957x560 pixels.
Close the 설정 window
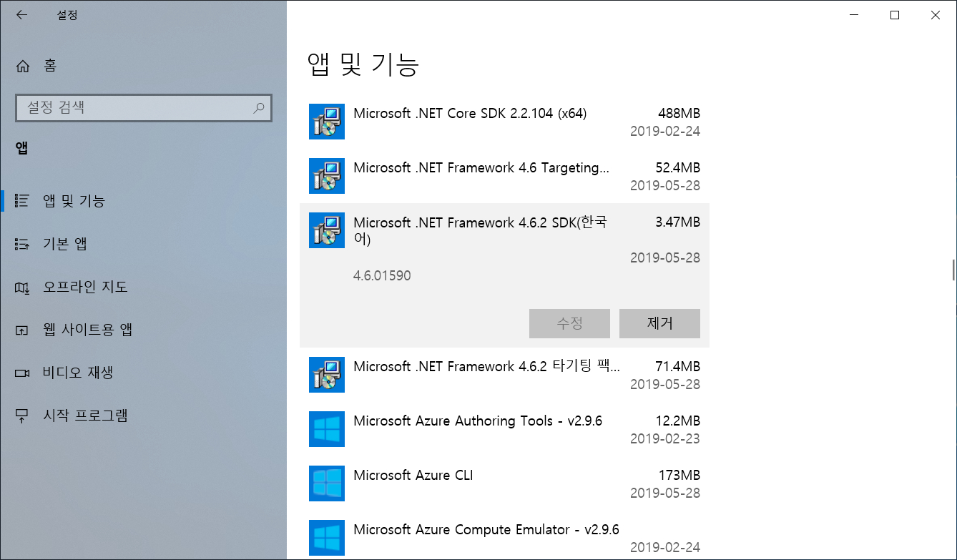[936, 15]
